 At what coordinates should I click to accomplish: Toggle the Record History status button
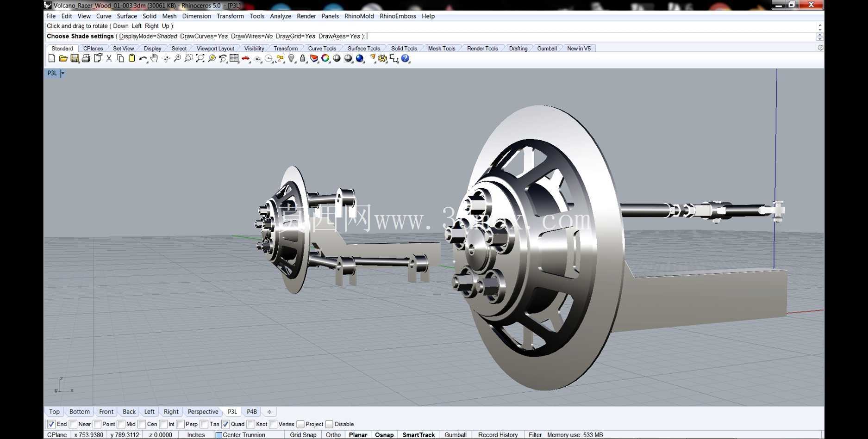[x=498, y=435]
